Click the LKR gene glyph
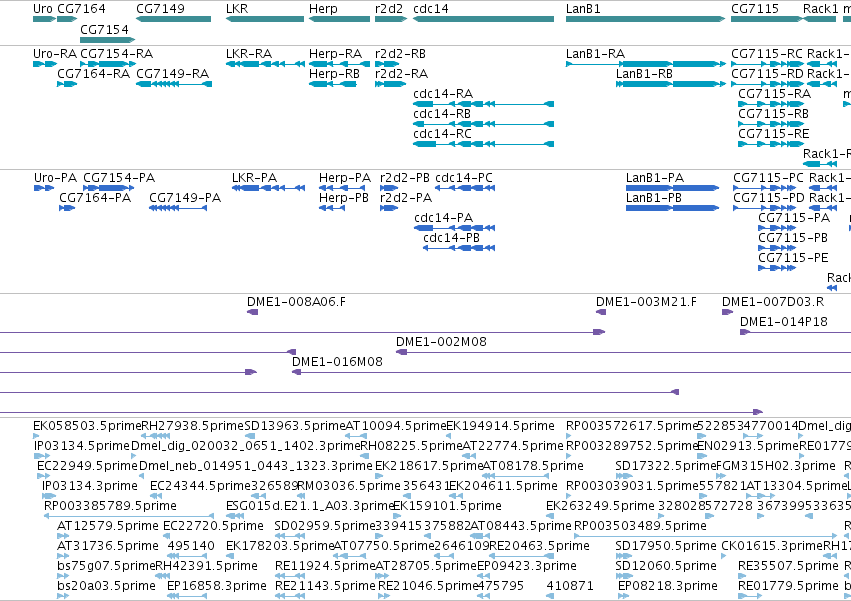851x601 pixels. 265,19
